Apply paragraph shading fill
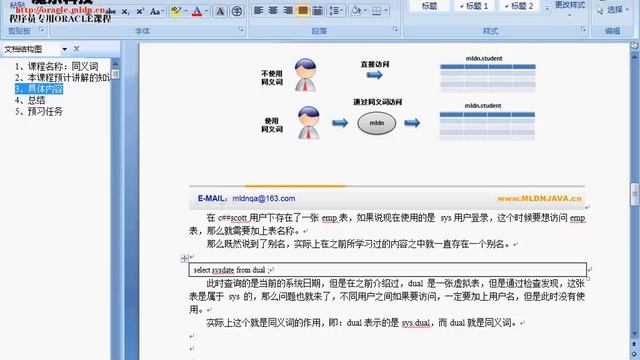 (356, 11)
